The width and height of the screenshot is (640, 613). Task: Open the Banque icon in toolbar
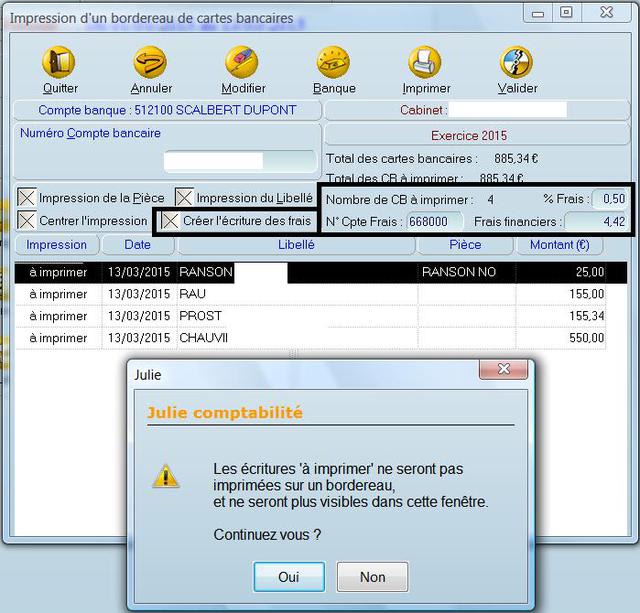(334, 63)
